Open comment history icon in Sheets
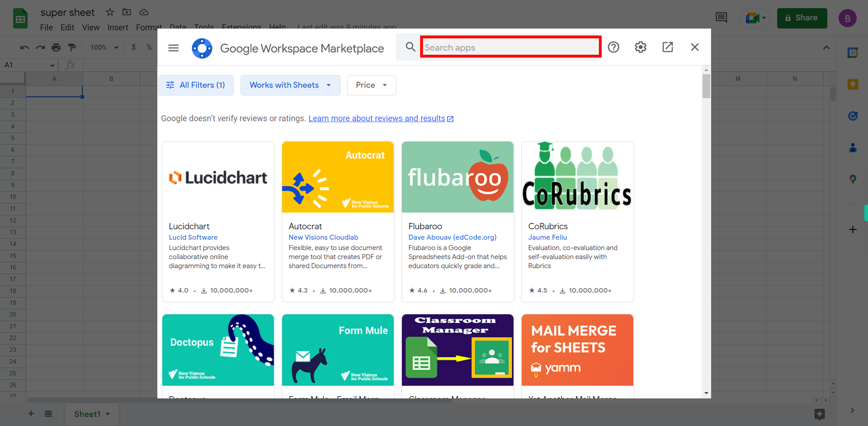Screen dimensions: 868x426 722,18
